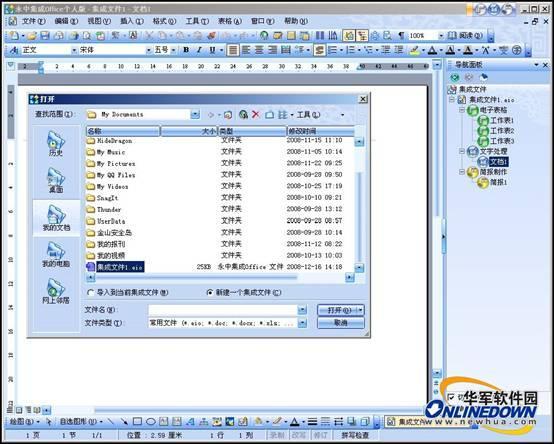Click fill color bucket in drawing toolbar
The width and height of the screenshot is (554, 444).
tap(258, 421)
